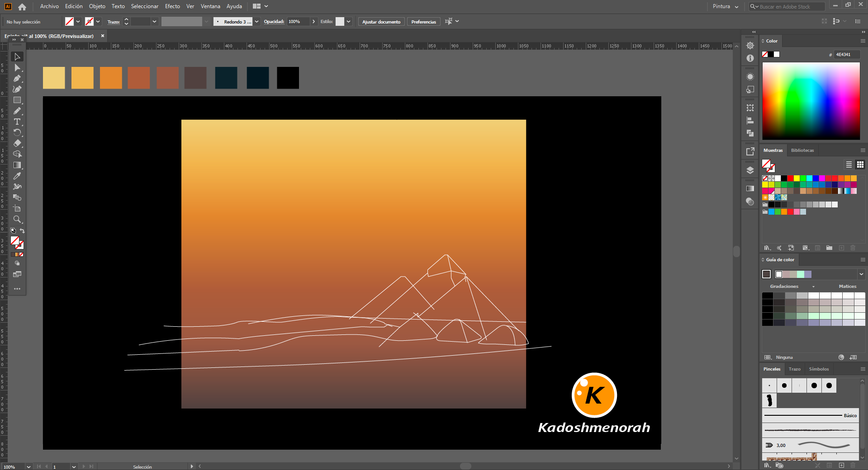Screen dimensions: 868x470
Task: Open stroke weight dropdown
Action: coord(155,22)
